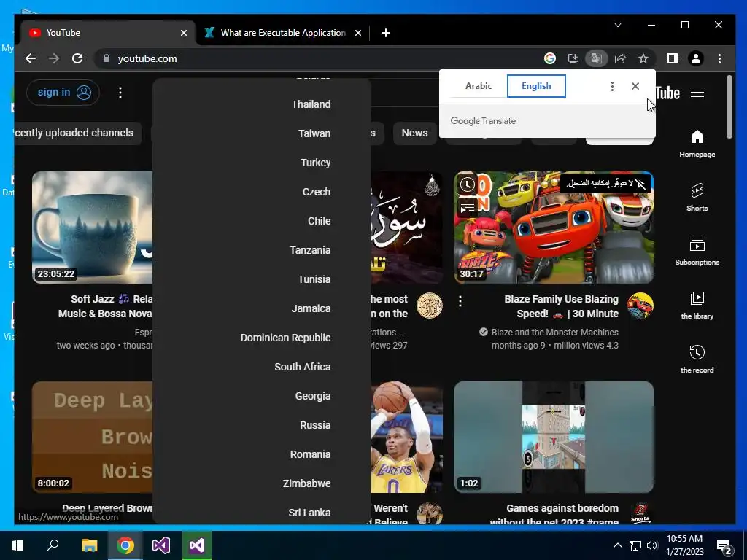The width and height of the screenshot is (747, 560).
Task: Select the Arabic tab in Translate popup
Action: (479, 86)
